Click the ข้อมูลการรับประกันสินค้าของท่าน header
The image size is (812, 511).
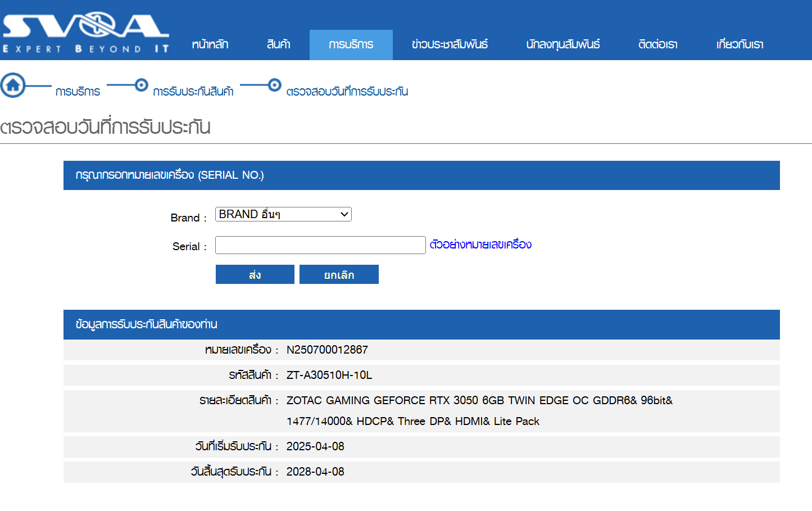coord(421,324)
